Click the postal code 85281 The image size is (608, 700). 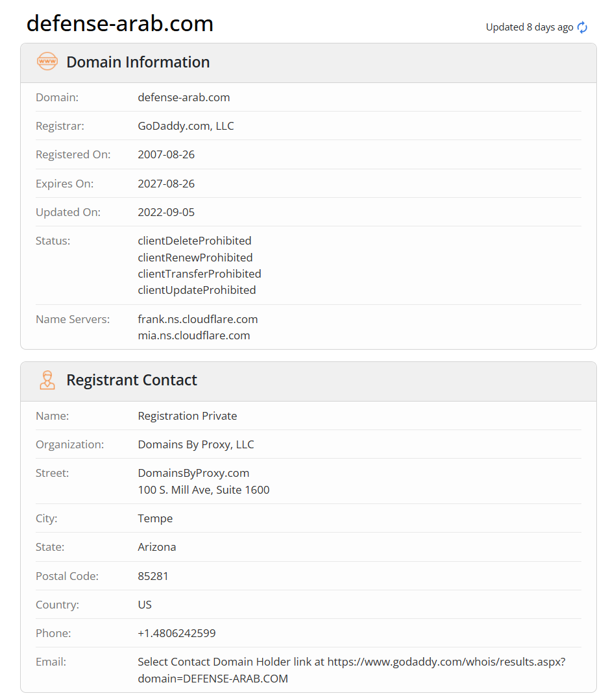click(x=153, y=576)
